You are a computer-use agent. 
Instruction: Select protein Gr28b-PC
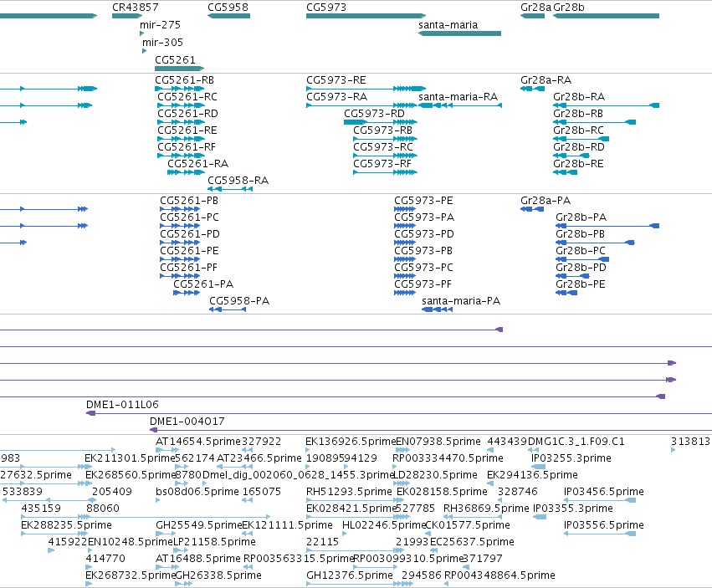pyautogui.click(x=582, y=259)
